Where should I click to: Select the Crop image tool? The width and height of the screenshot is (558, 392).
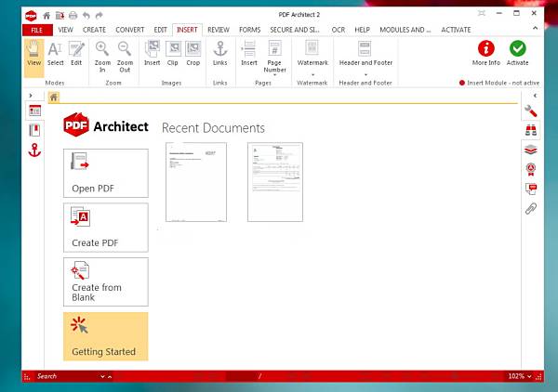coord(193,54)
